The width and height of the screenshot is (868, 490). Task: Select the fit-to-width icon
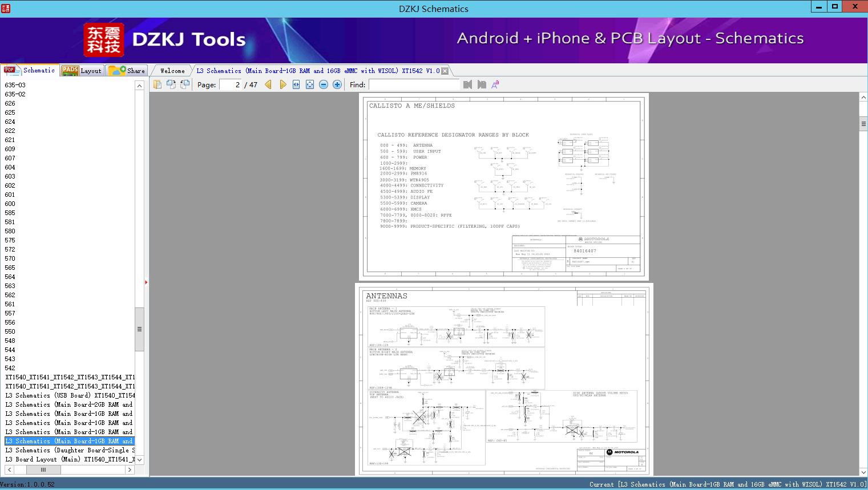pyautogui.click(x=296, y=84)
